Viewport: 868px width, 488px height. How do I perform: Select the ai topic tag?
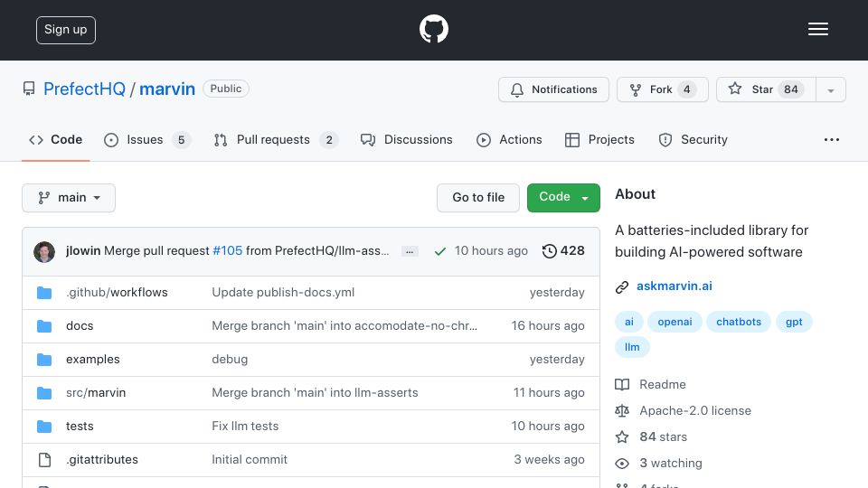coord(629,322)
